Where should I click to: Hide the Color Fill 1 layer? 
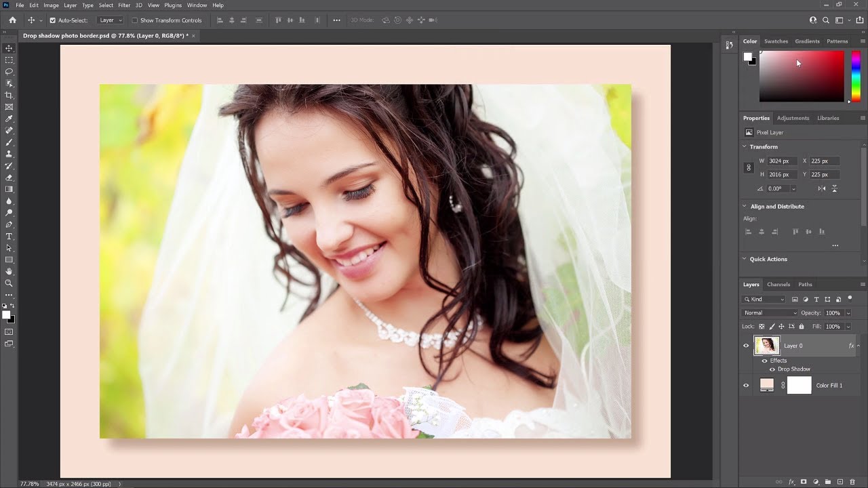747,386
